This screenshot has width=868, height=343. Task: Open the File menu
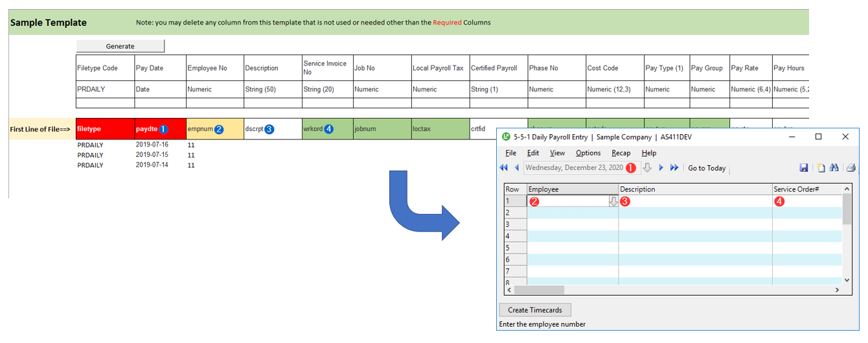pyautogui.click(x=510, y=153)
